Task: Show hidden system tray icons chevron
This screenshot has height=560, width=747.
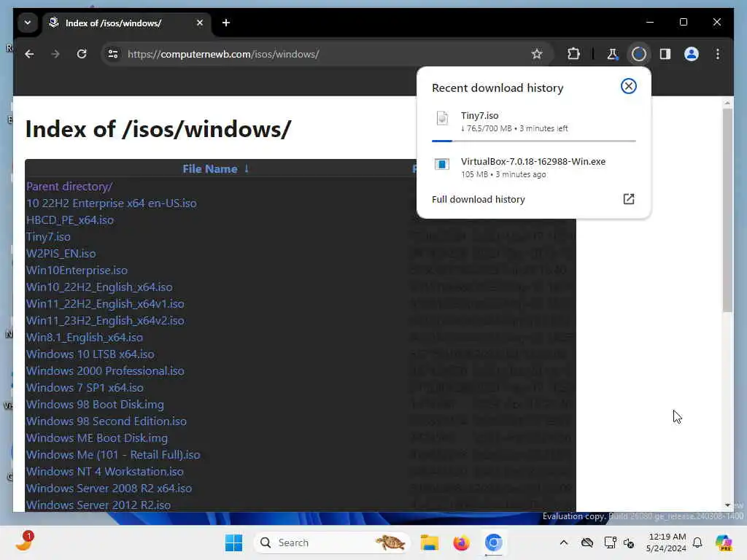Action: coord(564,542)
